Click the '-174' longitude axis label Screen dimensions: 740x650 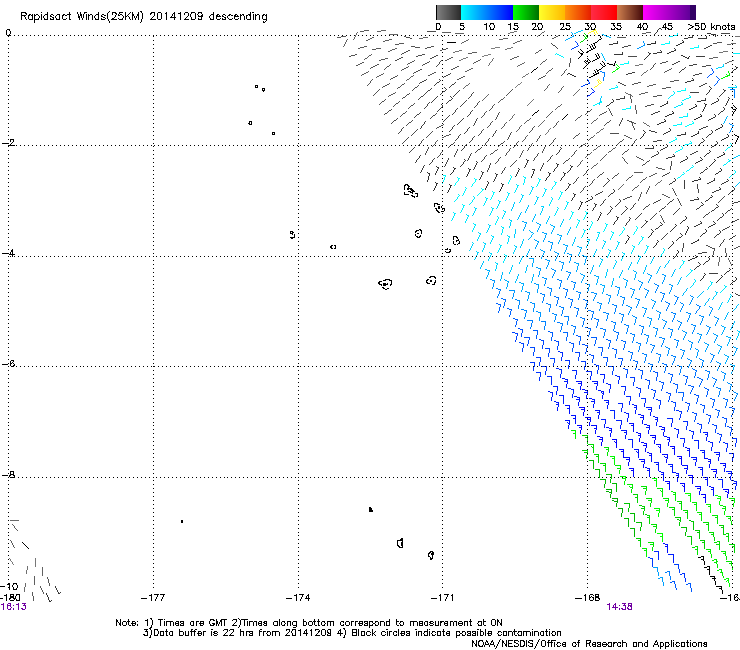[x=298, y=598]
